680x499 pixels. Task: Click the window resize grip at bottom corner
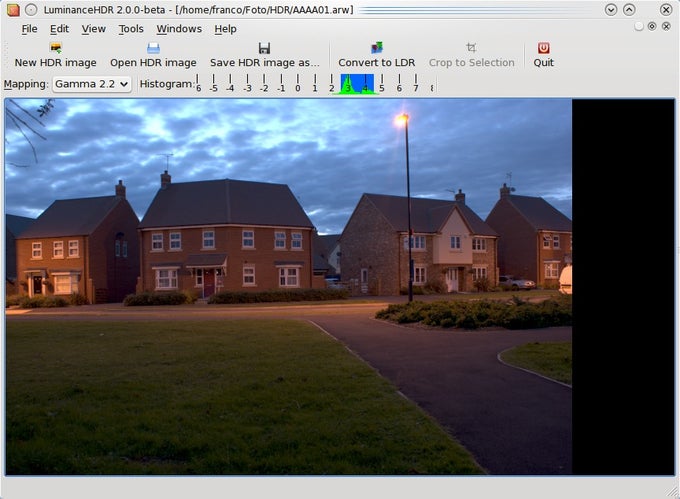point(673,492)
